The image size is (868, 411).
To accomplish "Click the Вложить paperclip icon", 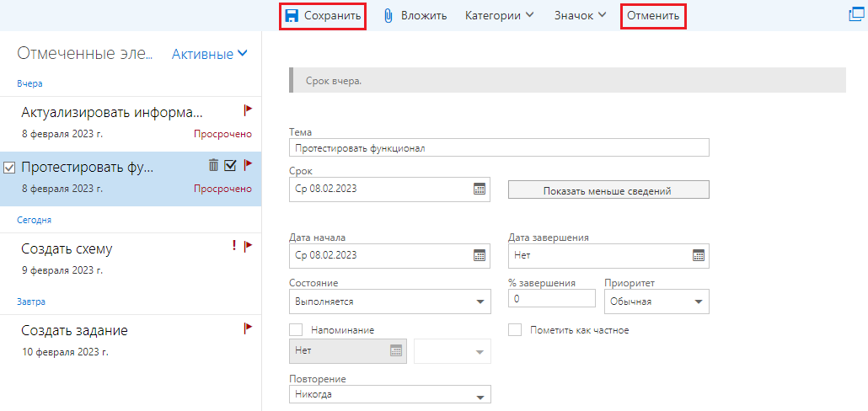I will click(x=388, y=16).
